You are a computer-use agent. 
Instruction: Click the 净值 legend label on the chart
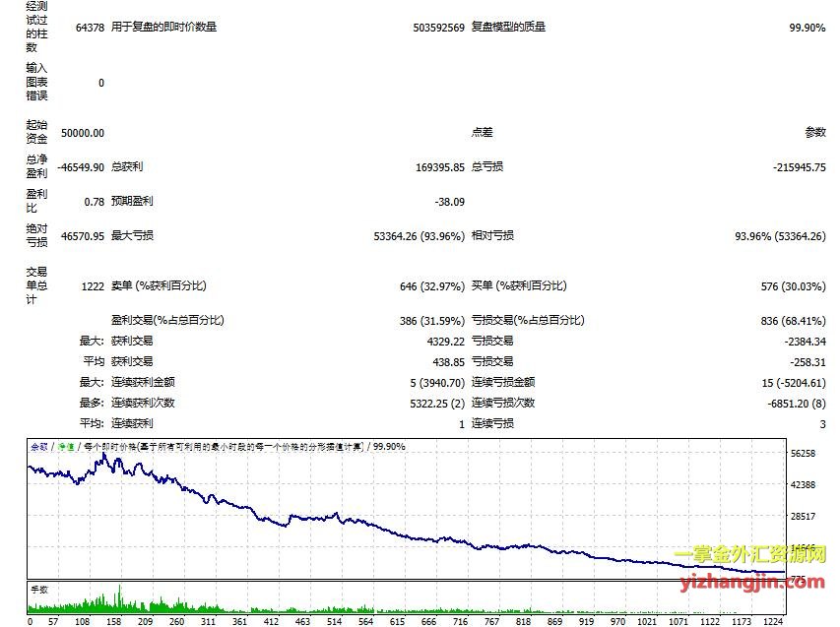pyautogui.click(x=66, y=447)
